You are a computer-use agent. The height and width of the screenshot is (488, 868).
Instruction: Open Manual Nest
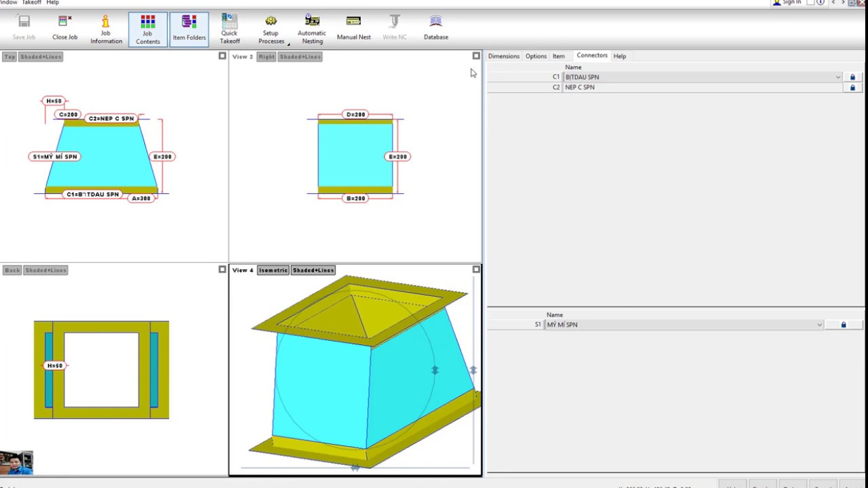point(354,28)
